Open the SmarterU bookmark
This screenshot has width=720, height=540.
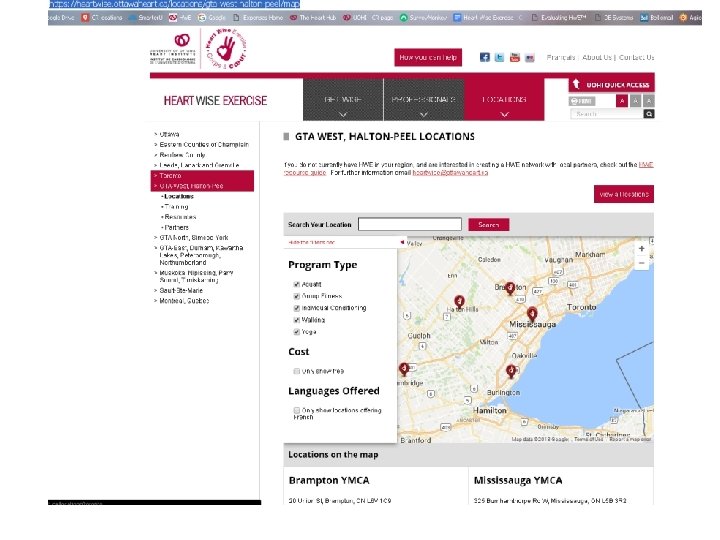point(146,17)
